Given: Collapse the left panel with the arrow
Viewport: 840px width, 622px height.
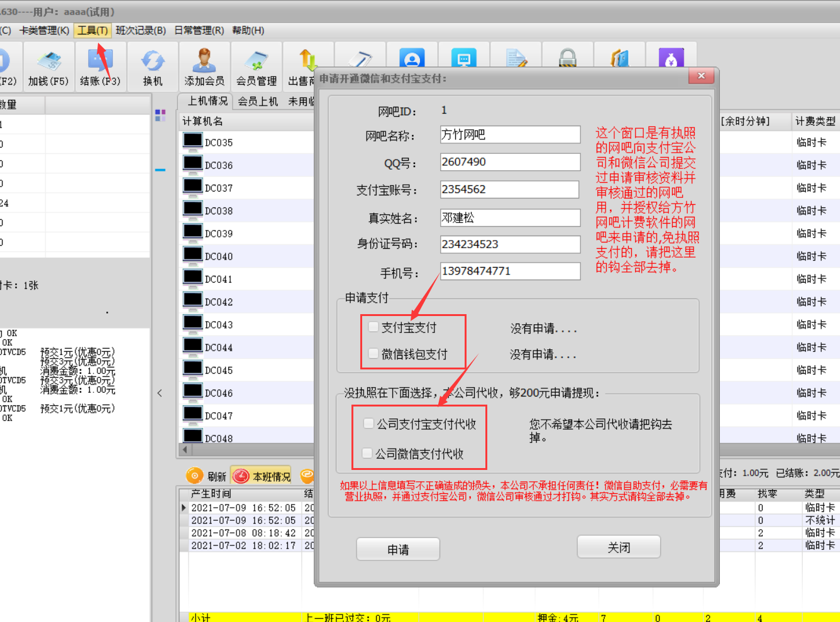Looking at the screenshot, I should pyautogui.click(x=160, y=393).
